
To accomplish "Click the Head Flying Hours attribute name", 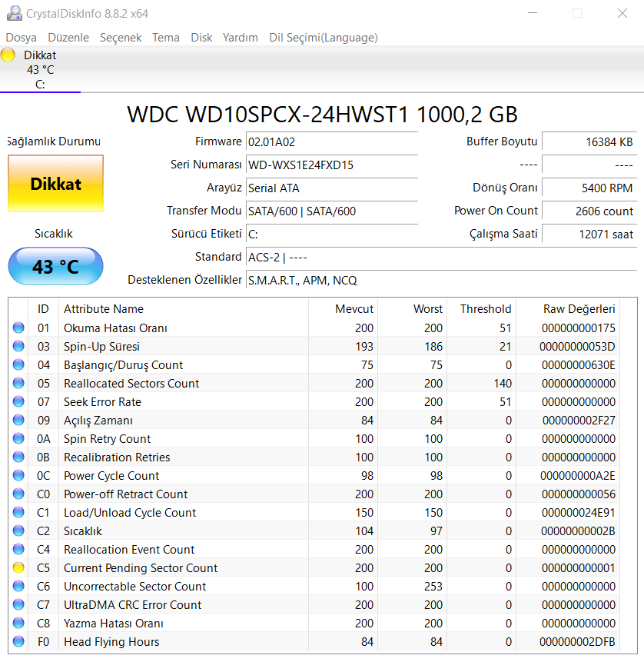I will tap(111, 642).
